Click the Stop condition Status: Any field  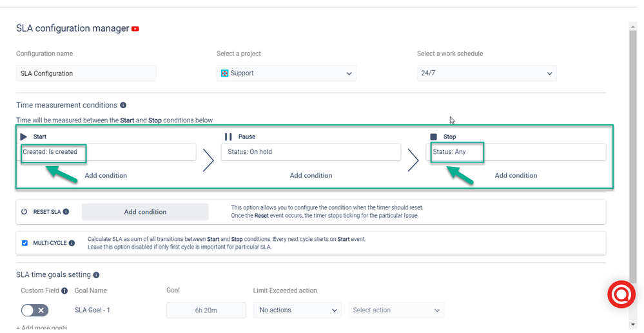tap(516, 152)
